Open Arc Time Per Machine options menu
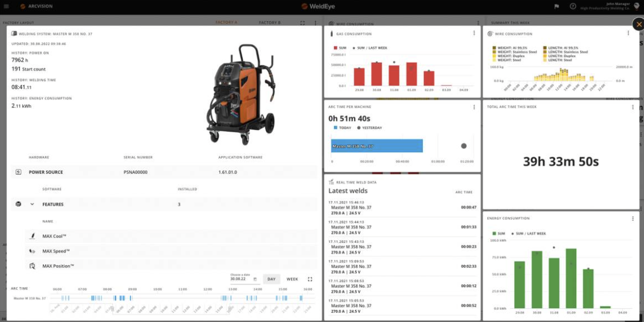644x322 pixels. (474, 107)
